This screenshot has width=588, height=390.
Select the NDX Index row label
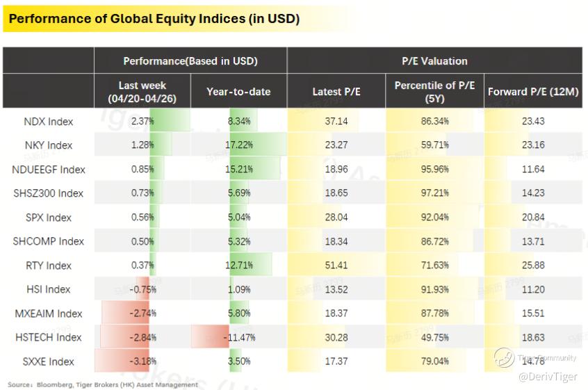[x=49, y=122]
